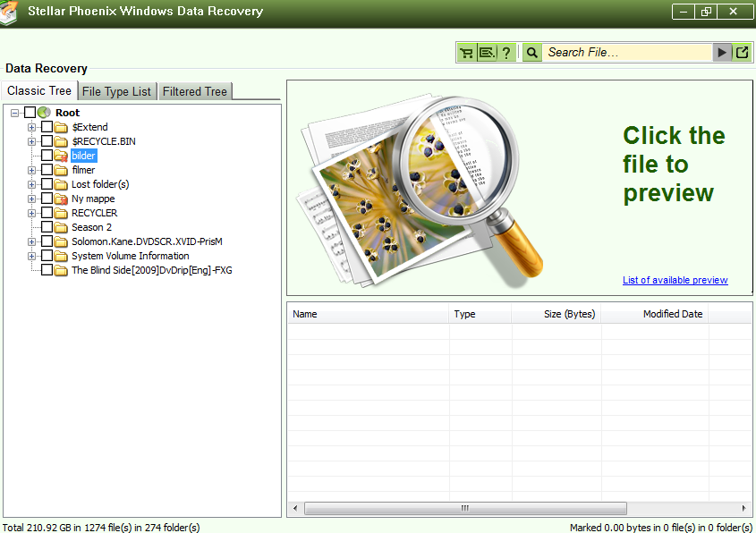
Task: Select 'The Blind Side[2009]DvDrip[Eng]-FXG' label
Action: point(152,270)
